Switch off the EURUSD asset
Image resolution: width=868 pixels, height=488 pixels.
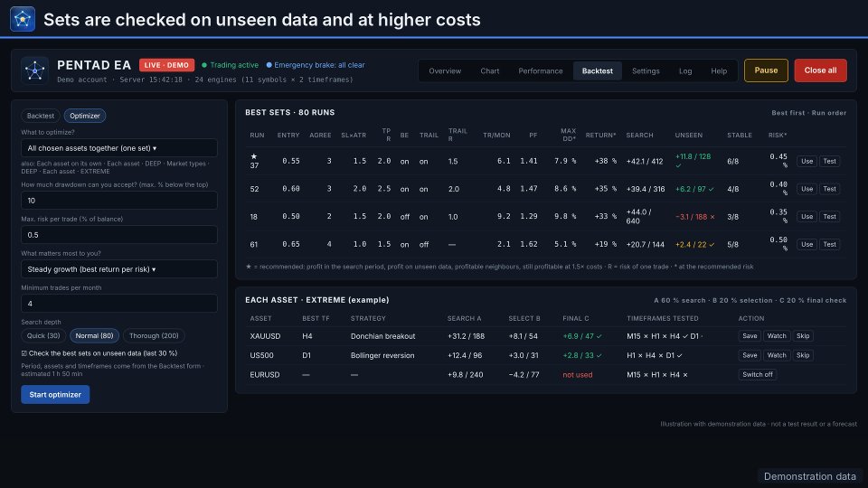(x=758, y=374)
